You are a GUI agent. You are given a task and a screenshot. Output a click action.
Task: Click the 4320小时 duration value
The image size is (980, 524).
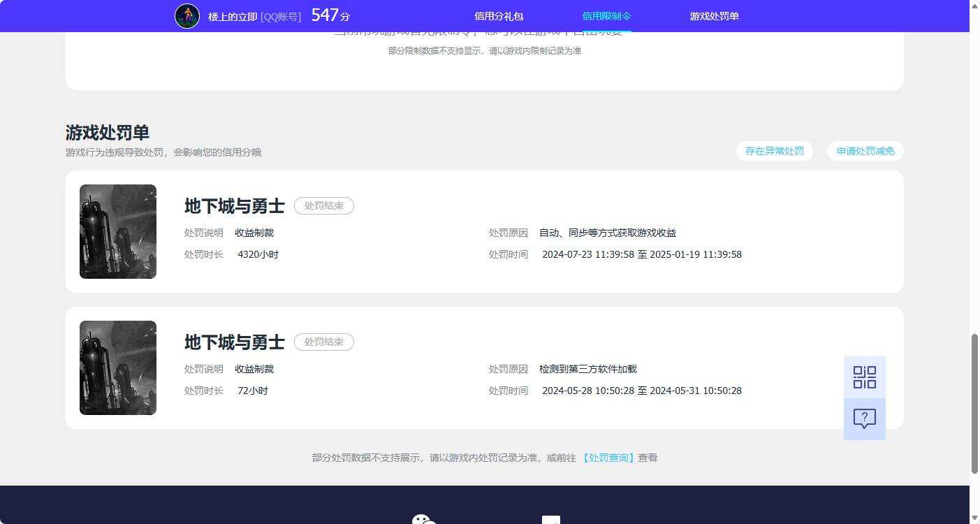258,254
